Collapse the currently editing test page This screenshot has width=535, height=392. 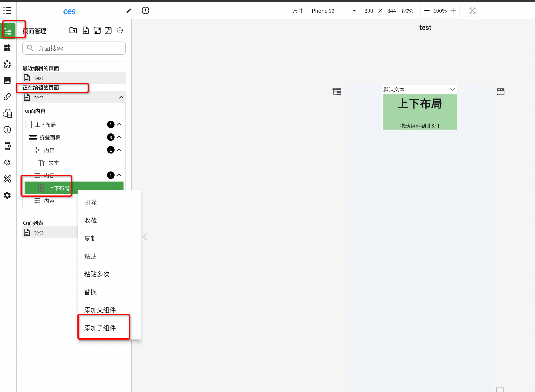[121, 97]
